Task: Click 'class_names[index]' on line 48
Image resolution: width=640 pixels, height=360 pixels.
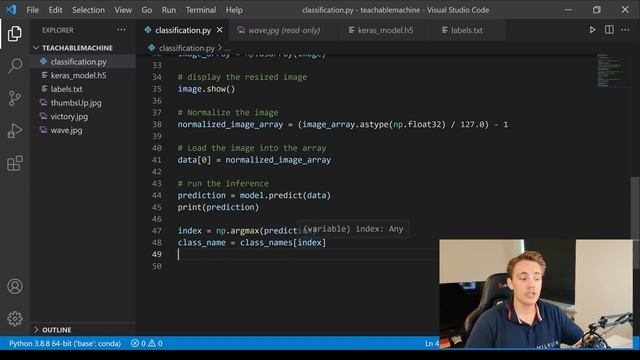Action: [x=283, y=242]
